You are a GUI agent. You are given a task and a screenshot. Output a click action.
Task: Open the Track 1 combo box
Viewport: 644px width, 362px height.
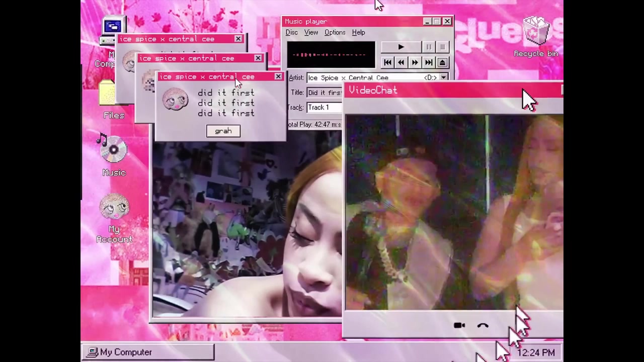(x=325, y=107)
